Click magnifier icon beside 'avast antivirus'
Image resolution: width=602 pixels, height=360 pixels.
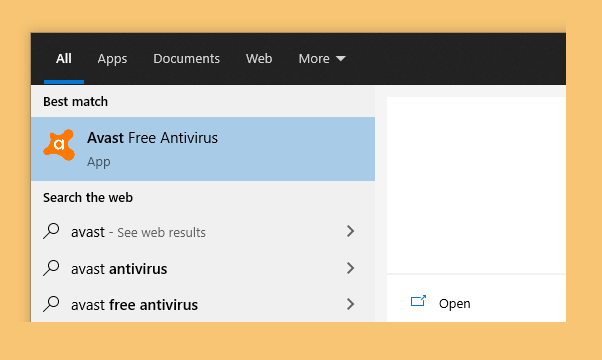[51, 268]
